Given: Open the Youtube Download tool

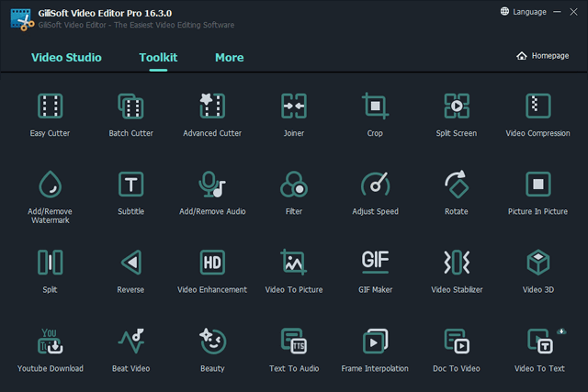Looking at the screenshot, I should coord(51,342).
